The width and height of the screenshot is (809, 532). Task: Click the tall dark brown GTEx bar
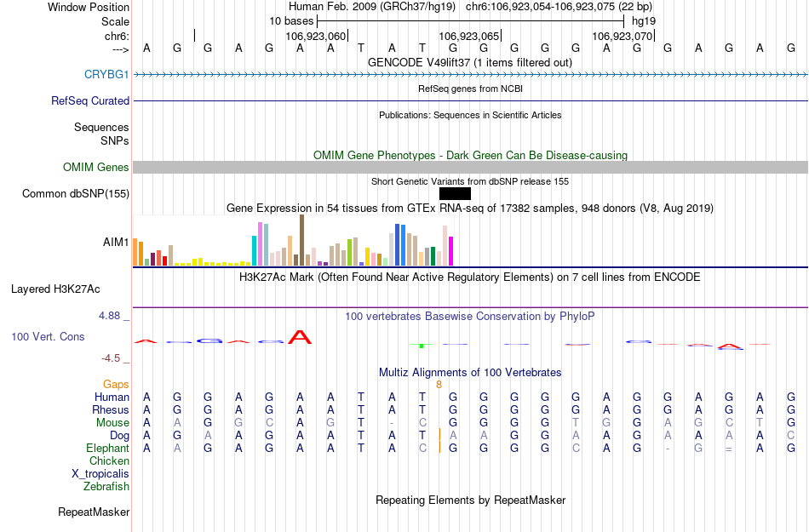click(x=301, y=240)
